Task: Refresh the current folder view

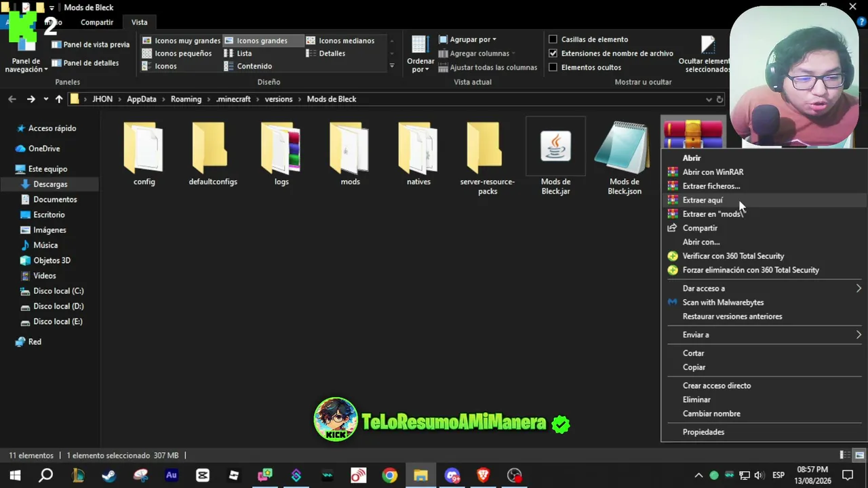Action: [719, 99]
